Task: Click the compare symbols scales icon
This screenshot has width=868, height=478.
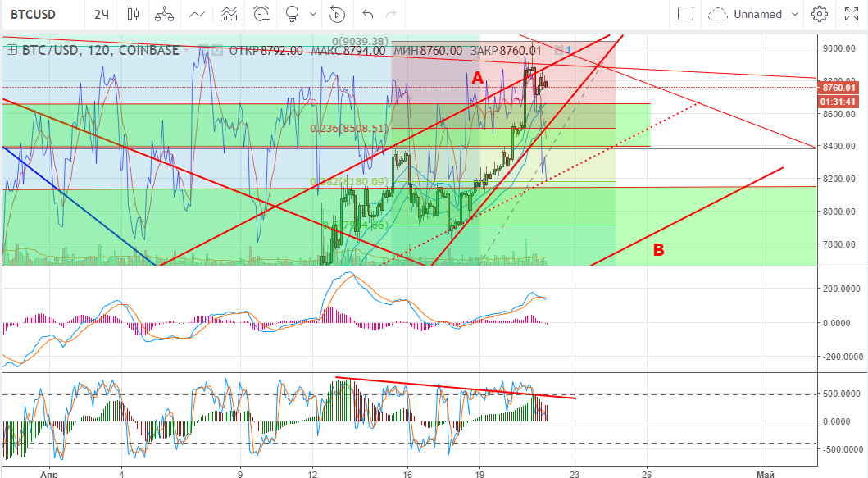Action: (165, 14)
